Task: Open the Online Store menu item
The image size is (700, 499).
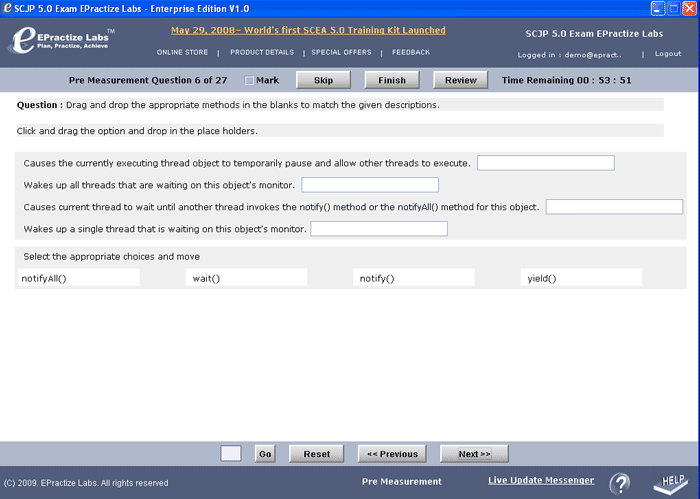Action: 182,52
